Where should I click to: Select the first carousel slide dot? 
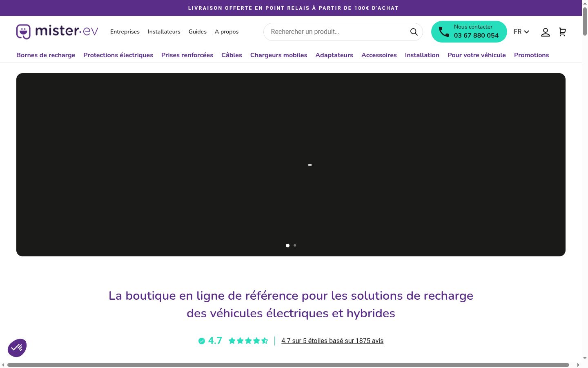click(287, 245)
